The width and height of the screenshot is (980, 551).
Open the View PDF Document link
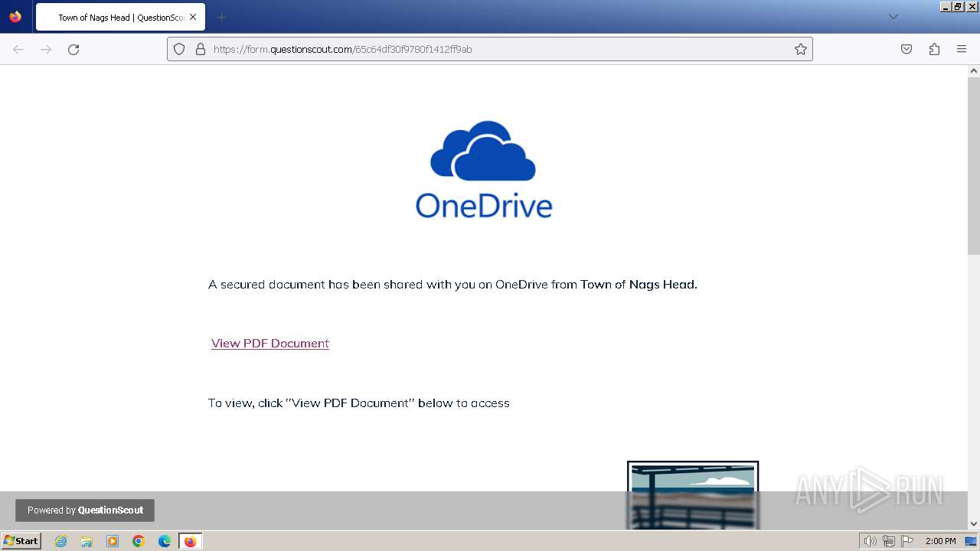(x=270, y=343)
